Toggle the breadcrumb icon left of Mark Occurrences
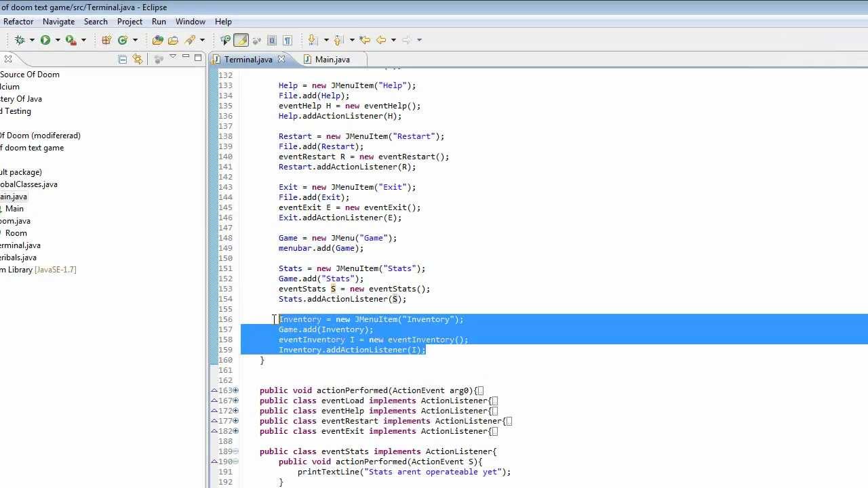The height and width of the screenshot is (488, 868). [x=226, y=40]
